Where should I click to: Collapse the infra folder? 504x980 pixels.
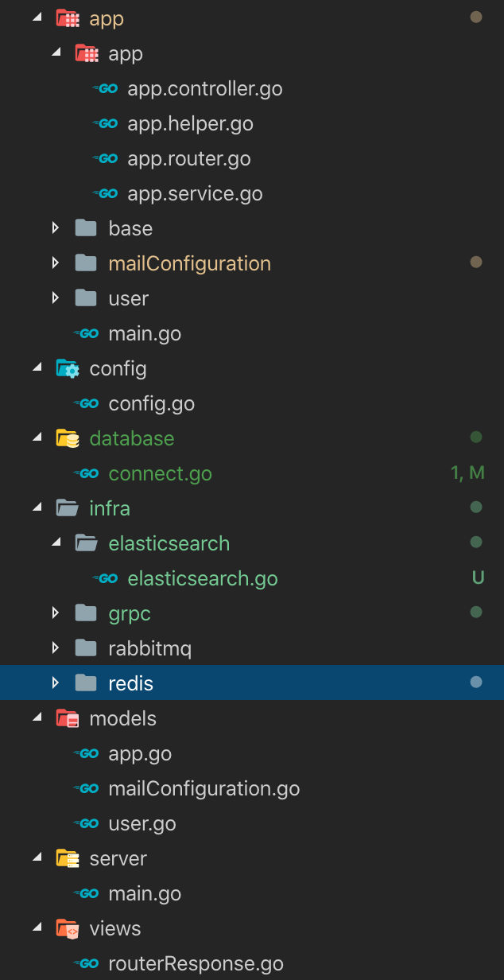coord(36,507)
